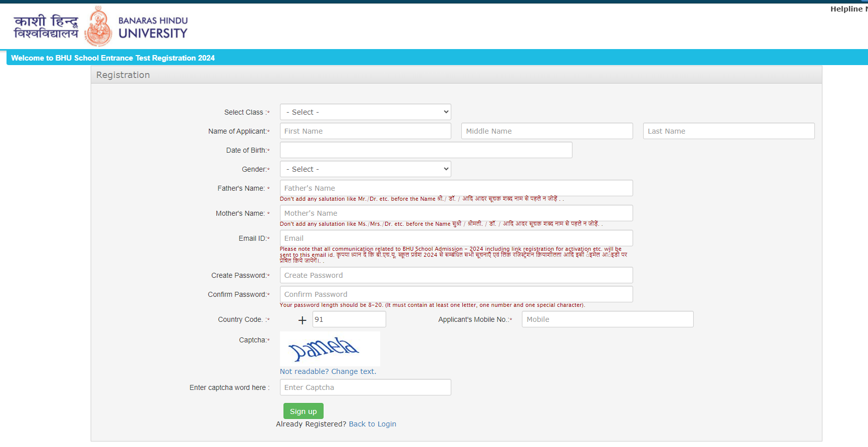Click the Country Code field showing 91

(349, 319)
